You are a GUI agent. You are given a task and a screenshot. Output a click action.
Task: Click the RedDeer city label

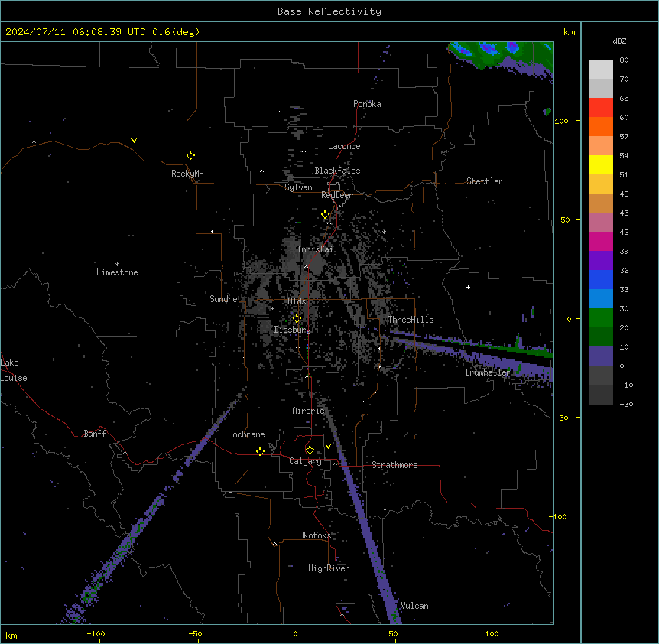(x=336, y=195)
